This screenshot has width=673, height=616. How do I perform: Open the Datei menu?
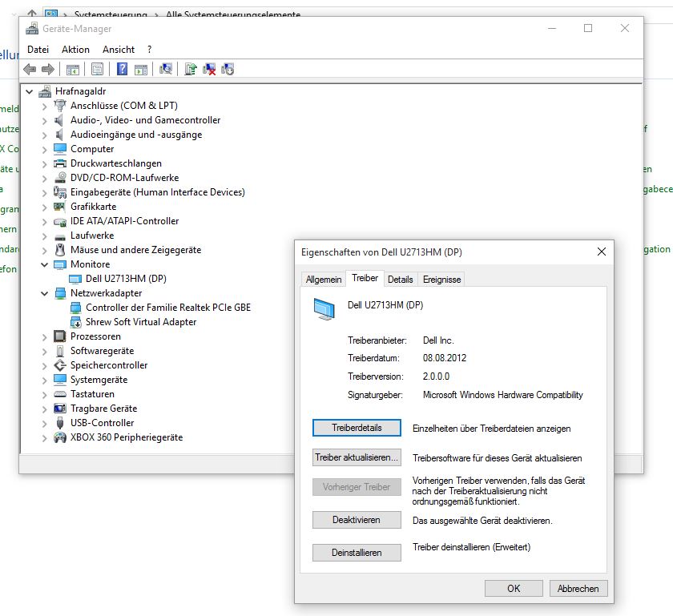tap(38, 50)
